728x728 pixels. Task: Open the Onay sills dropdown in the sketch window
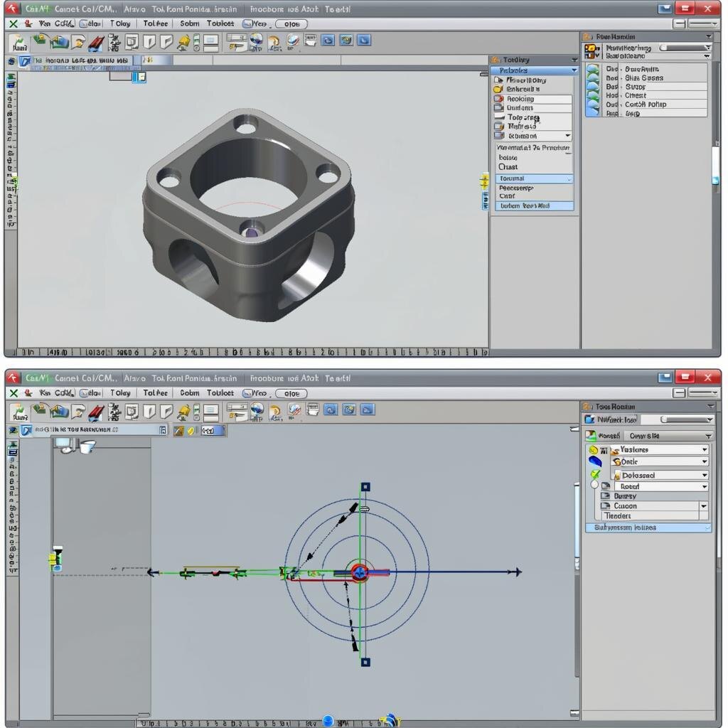point(668,436)
